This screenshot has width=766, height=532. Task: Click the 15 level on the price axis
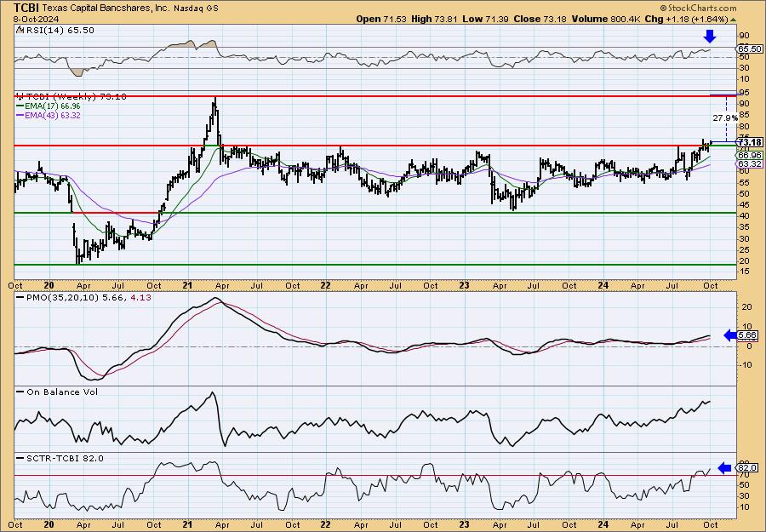[x=744, y=272]
